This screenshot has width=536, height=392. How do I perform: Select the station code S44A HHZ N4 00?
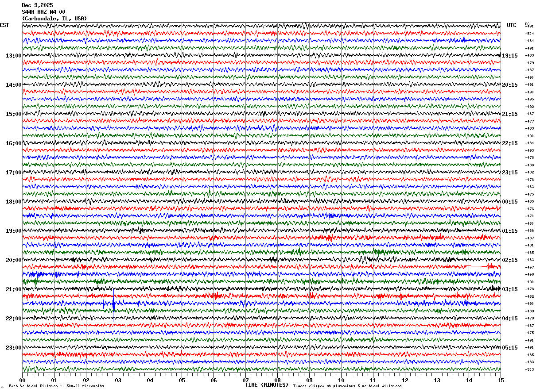pos(43,12)
